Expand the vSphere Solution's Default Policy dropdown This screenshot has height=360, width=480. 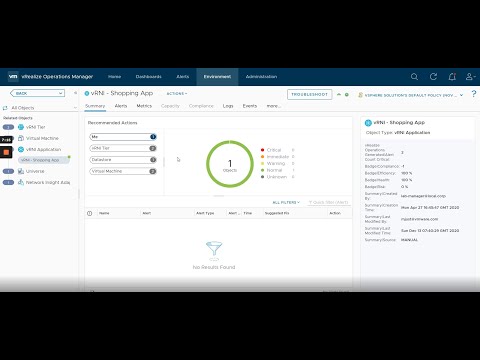click(x=462, y=95)
